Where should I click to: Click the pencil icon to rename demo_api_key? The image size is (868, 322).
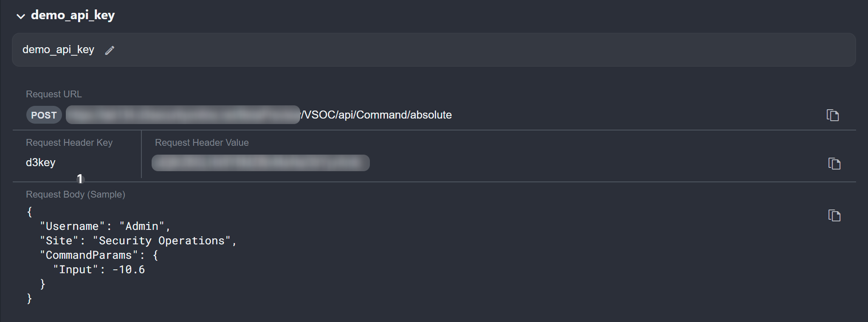pyautogui.click(x=110, y=51)
